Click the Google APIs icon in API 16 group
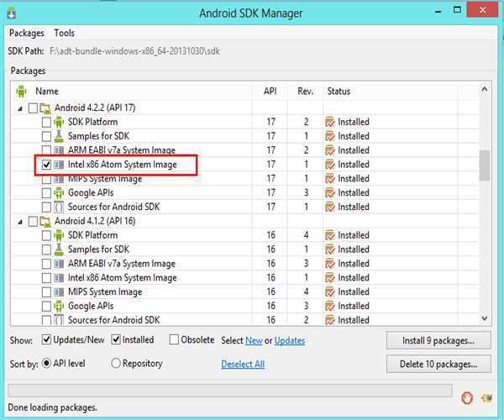This screenshot has height=420, width=504. [x=59, y=306]
